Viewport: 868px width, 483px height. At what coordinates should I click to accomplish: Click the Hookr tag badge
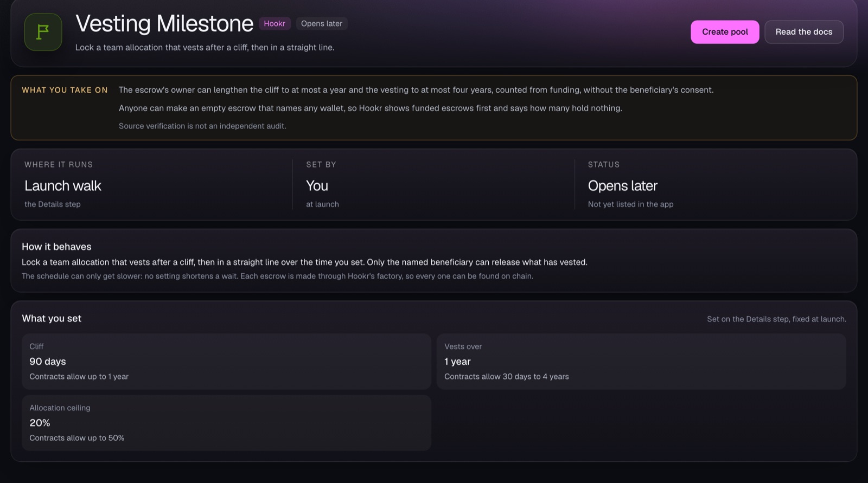[275, 24]
